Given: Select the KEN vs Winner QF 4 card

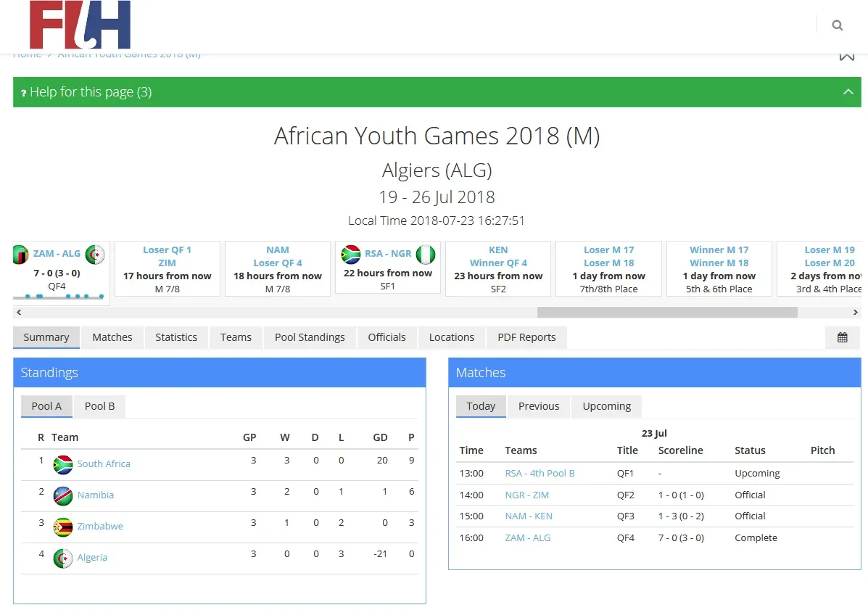Looking at the screenshot, I should (x=498, y=269).
